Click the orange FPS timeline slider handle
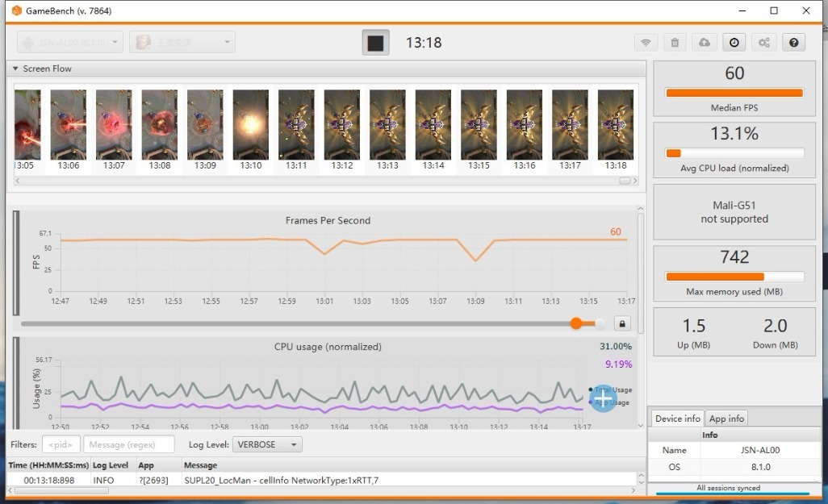The image size is (828, 504). click(576, 323)
